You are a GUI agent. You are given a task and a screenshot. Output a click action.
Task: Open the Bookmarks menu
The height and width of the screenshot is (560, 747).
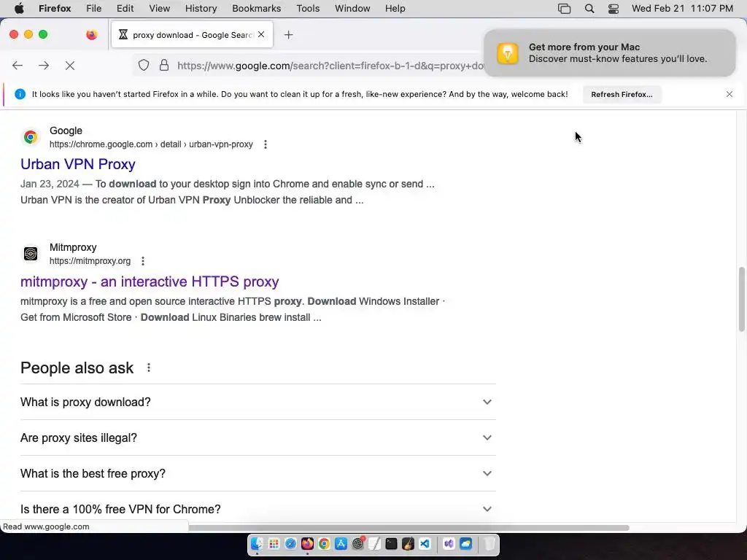pyautogui.click(x=256, y=8)
